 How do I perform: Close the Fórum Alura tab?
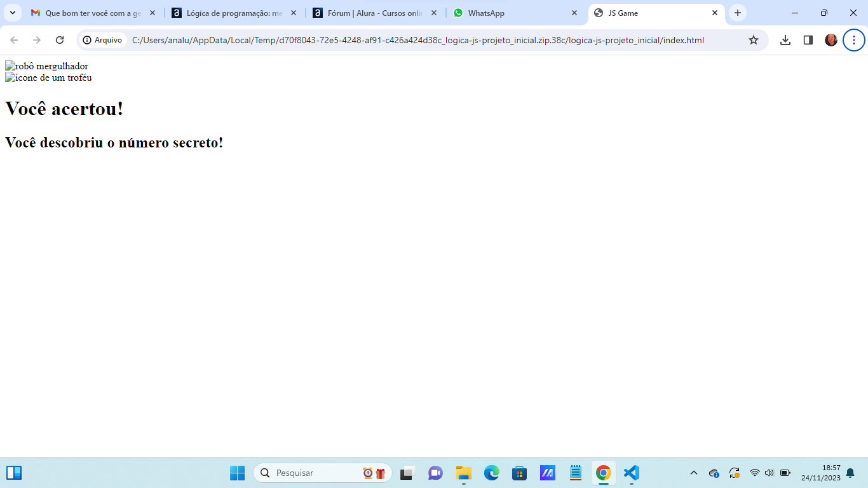(434, 13)
